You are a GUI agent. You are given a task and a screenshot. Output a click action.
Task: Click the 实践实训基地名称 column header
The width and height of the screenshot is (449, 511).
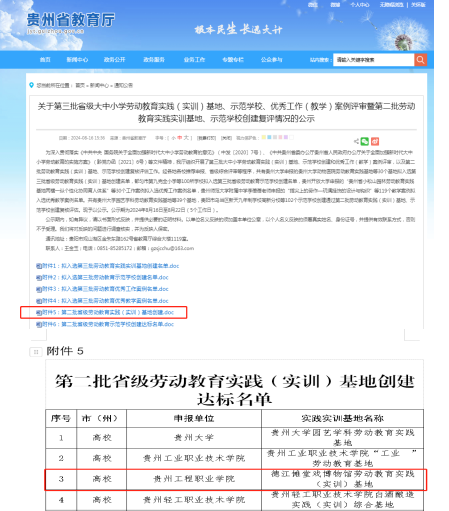click(x=343, y=418)
